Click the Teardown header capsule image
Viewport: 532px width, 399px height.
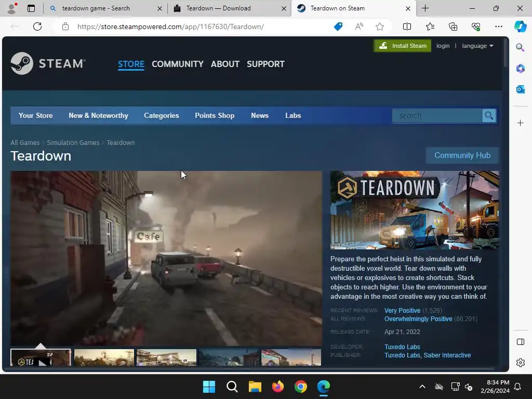tap(415, 210)
